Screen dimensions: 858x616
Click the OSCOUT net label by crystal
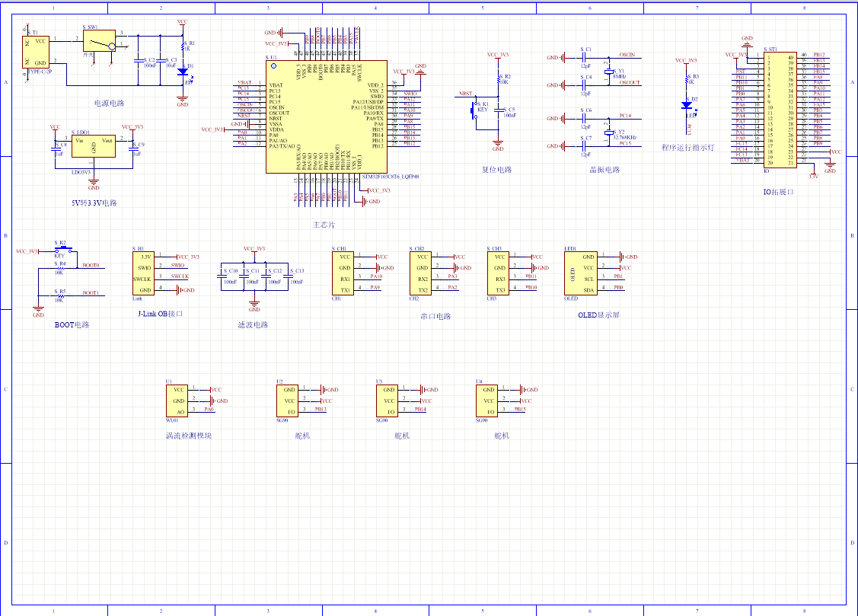(x=630, y=82)
